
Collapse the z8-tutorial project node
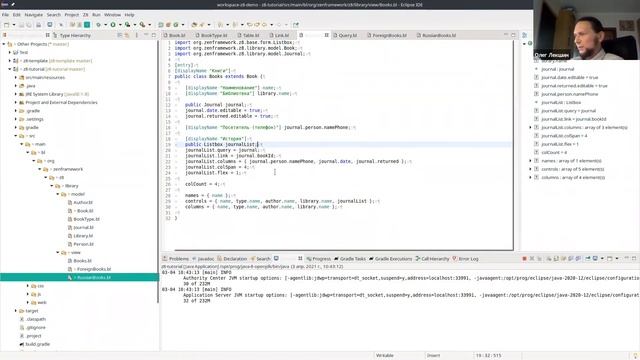click(10, 69)
